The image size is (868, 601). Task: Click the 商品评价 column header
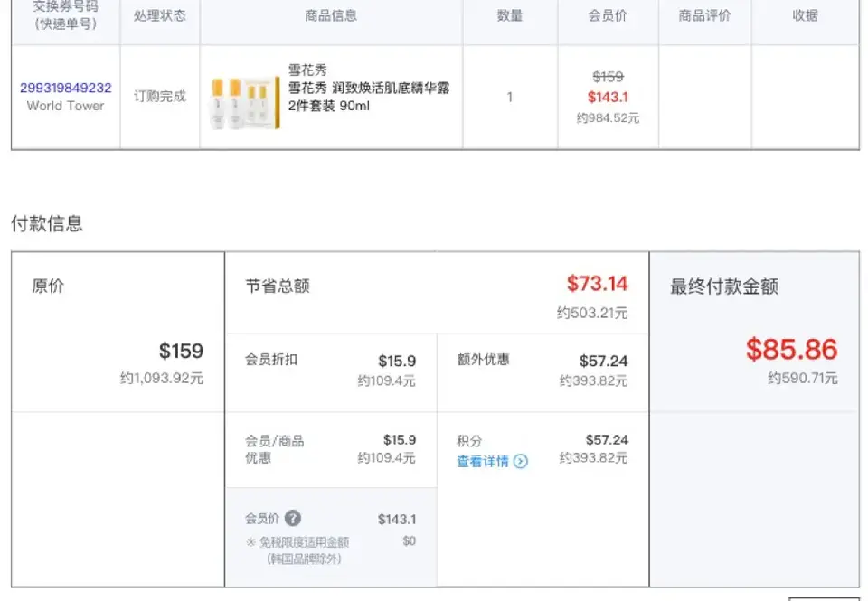[704, 15]
